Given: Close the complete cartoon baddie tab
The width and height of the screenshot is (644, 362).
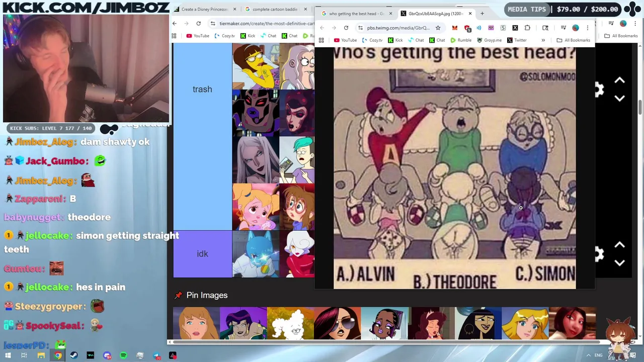Looking at the screenshot, I should click(x=305, y=9).
